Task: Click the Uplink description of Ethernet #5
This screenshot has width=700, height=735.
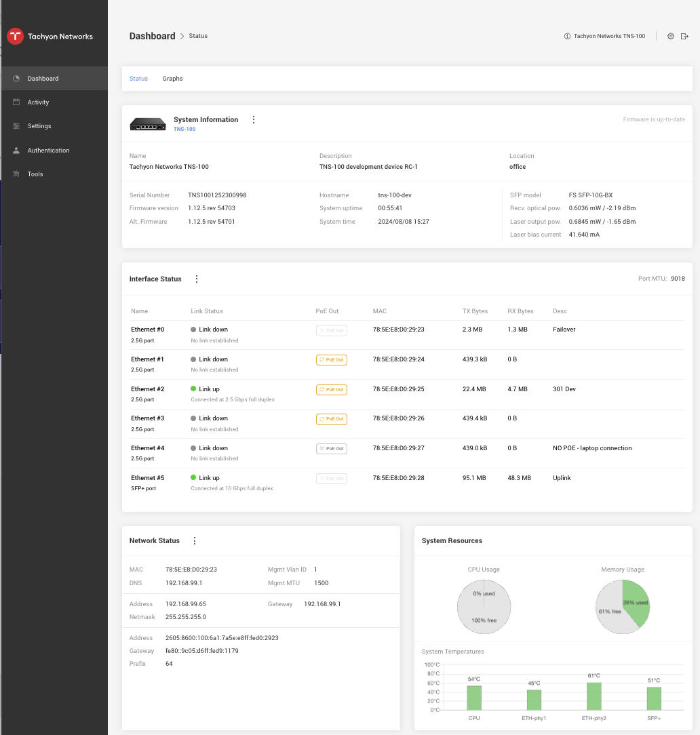Action: [562, 477]
